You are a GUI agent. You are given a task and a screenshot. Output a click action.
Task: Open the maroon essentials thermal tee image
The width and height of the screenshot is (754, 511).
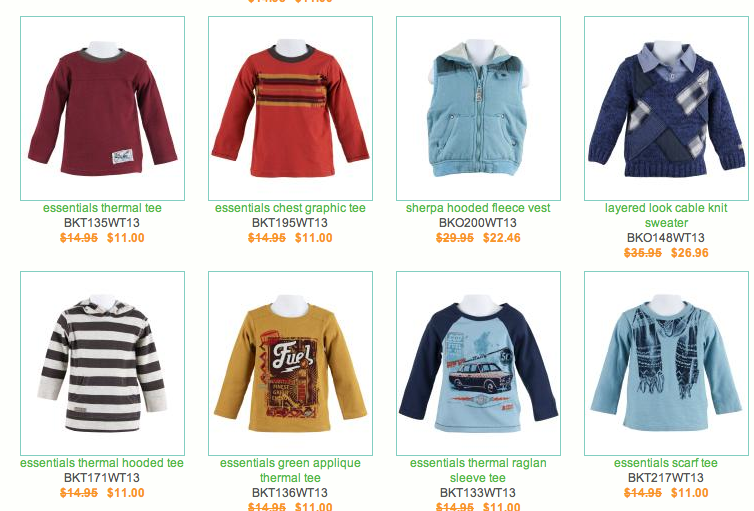[102, 109]
